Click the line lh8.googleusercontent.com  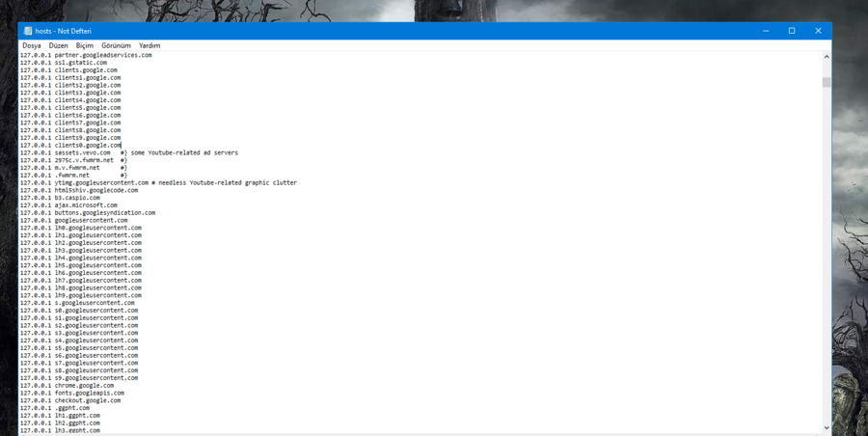click(81, 287)
